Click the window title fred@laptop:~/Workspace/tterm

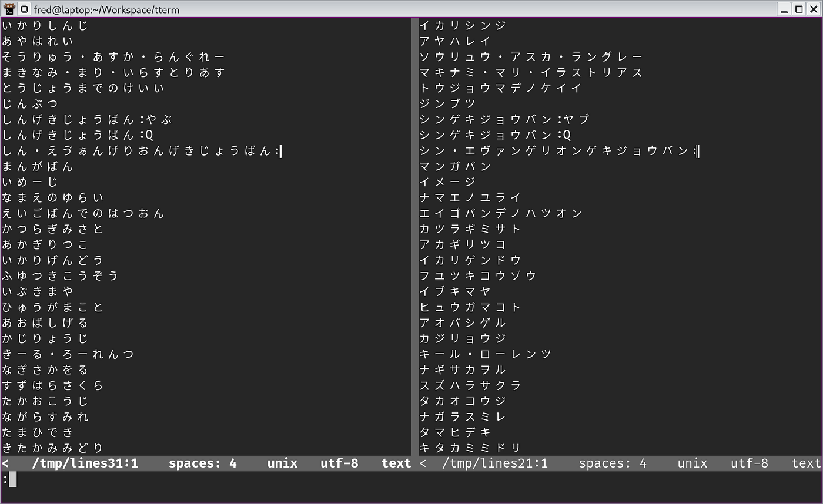(106, 9)
